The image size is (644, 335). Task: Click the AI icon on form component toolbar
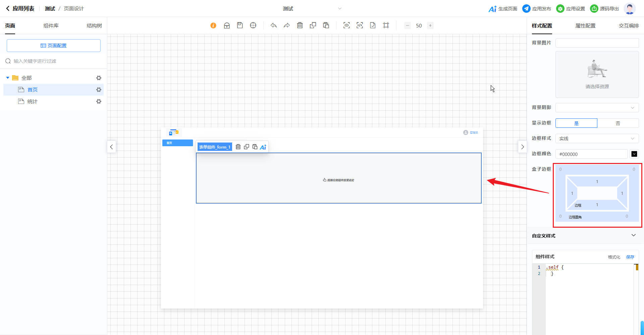point(263,147)
